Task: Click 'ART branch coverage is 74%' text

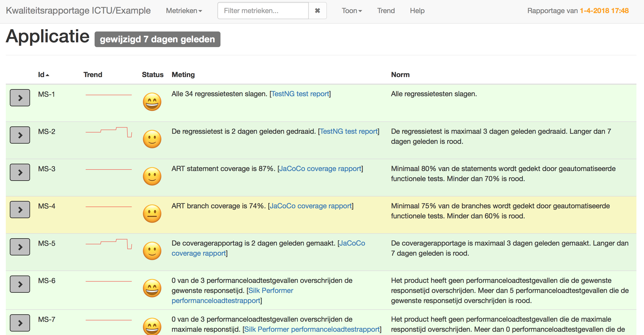Action: click(218, 206)
